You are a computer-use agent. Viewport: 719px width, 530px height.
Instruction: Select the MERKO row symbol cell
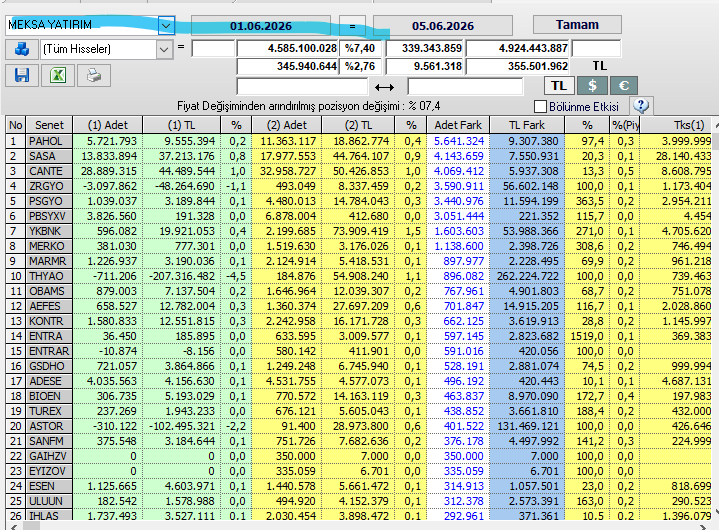[x=49, y=246]
